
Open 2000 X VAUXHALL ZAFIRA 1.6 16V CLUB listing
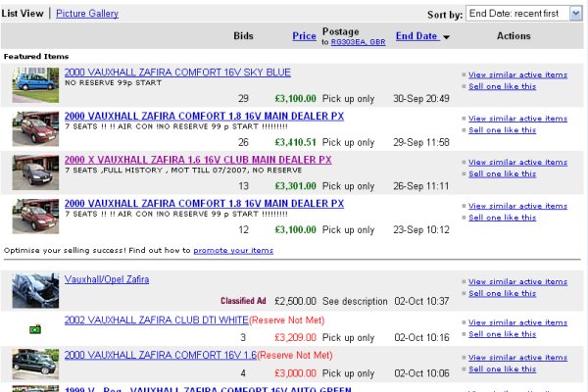tap(198, 160)
